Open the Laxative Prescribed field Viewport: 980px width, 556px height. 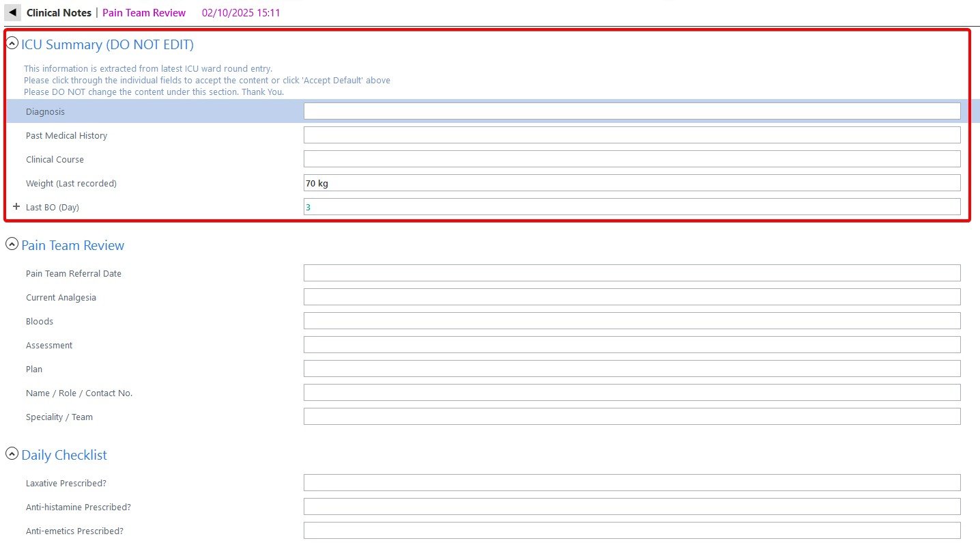point(631,483)
